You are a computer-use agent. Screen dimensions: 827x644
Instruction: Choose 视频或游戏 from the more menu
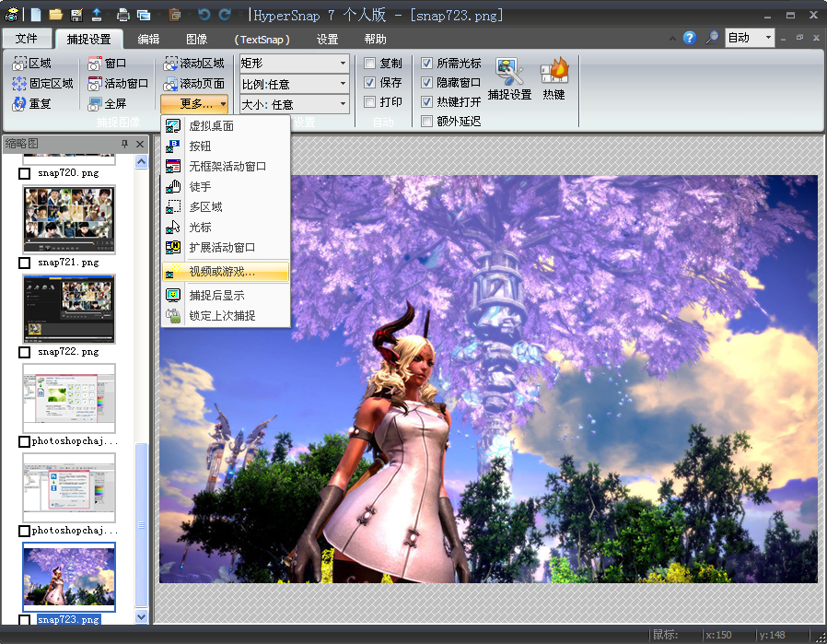223,272
